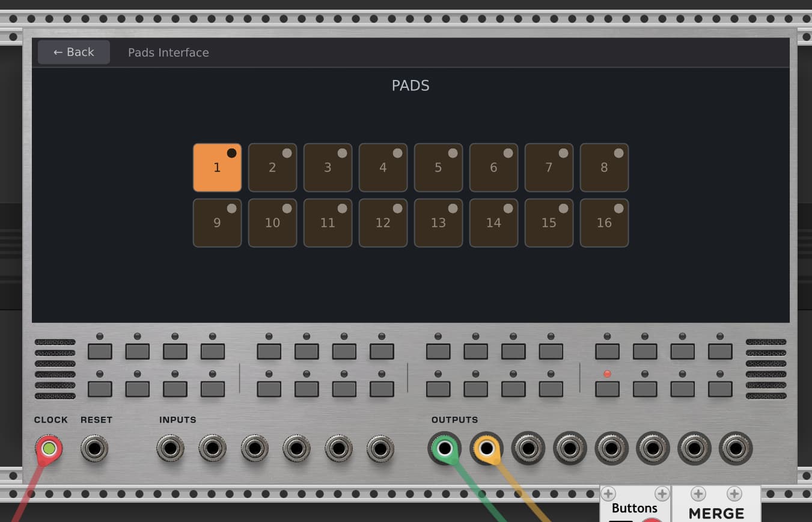This screenshot has height=522, width=812.
Task: Open the Buttons module below
Action: pos(635,508)
